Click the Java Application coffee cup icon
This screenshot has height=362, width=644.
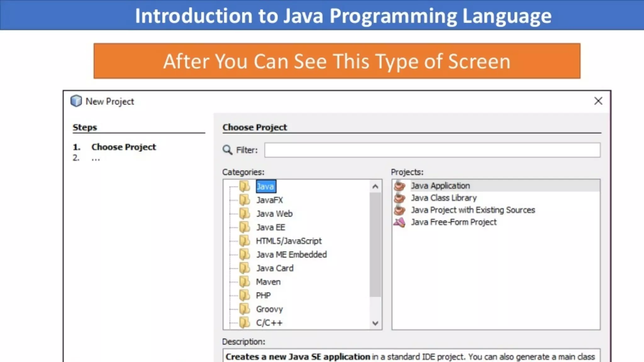tap(400, 186)
